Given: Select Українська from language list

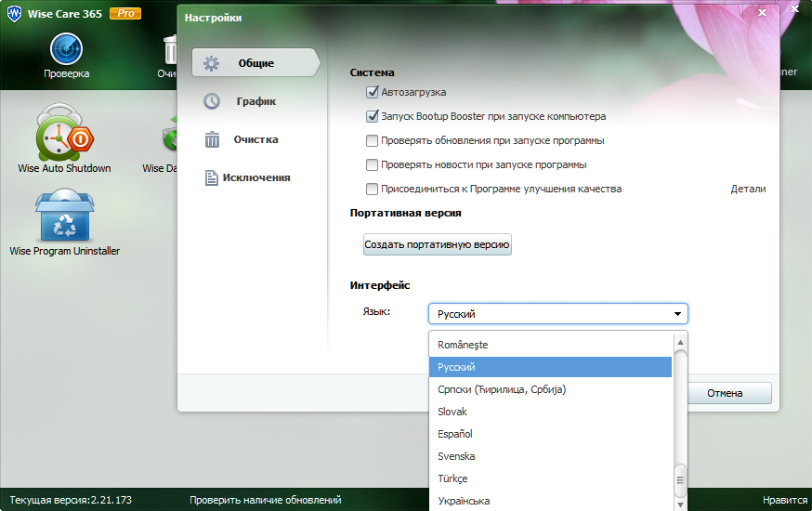Looking at the screenshot, I should click(551, 501).
